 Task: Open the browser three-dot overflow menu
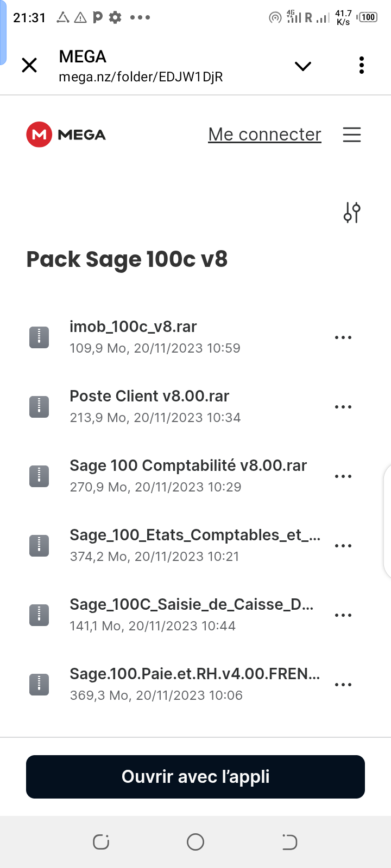click(x=362, y=65)
